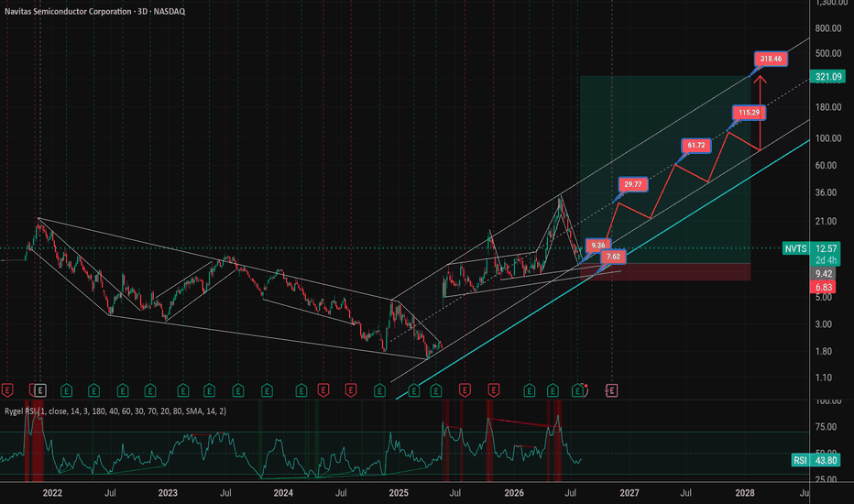This screenshot has width=854, height=504.
Task: Select the 115.29 price target callout
Action: [749, 113]
